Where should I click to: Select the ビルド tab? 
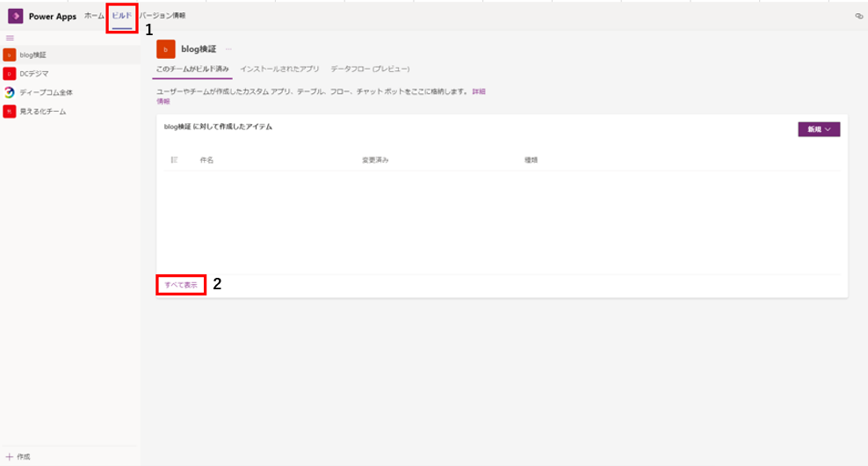[x=121, y=16]
